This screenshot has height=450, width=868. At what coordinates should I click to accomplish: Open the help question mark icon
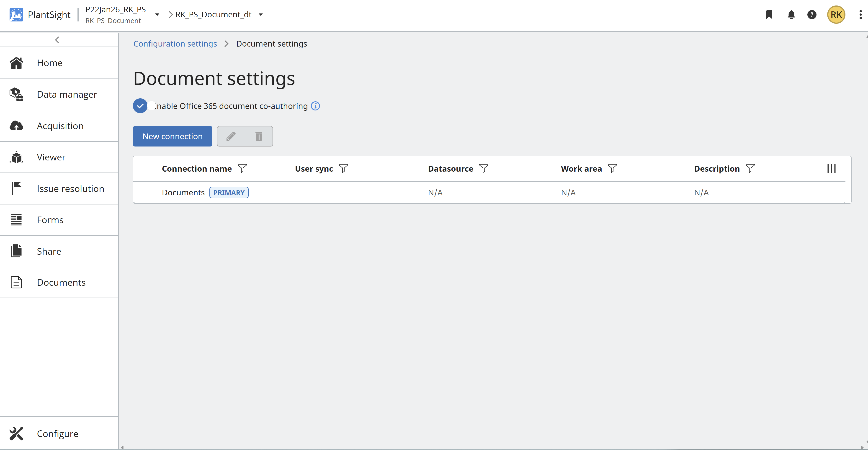(812, 15)
